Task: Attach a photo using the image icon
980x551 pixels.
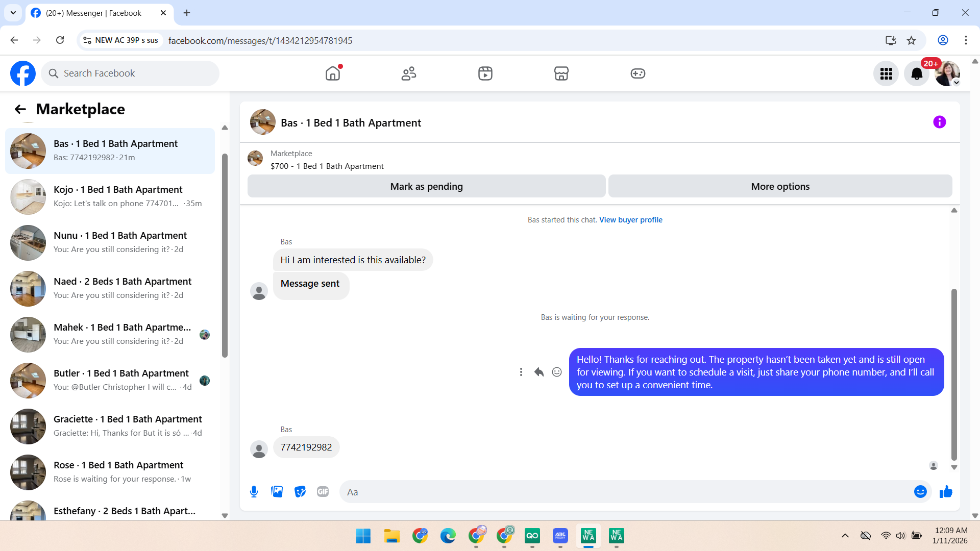Action: (277, 492)
